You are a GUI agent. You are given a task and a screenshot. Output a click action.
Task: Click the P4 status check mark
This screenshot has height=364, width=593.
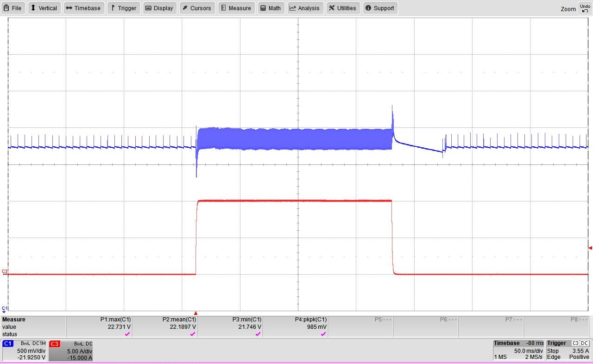(323, 334)
